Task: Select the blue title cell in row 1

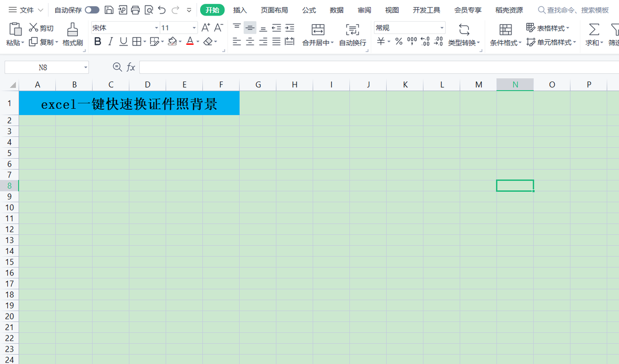Action: coord(129,103)
